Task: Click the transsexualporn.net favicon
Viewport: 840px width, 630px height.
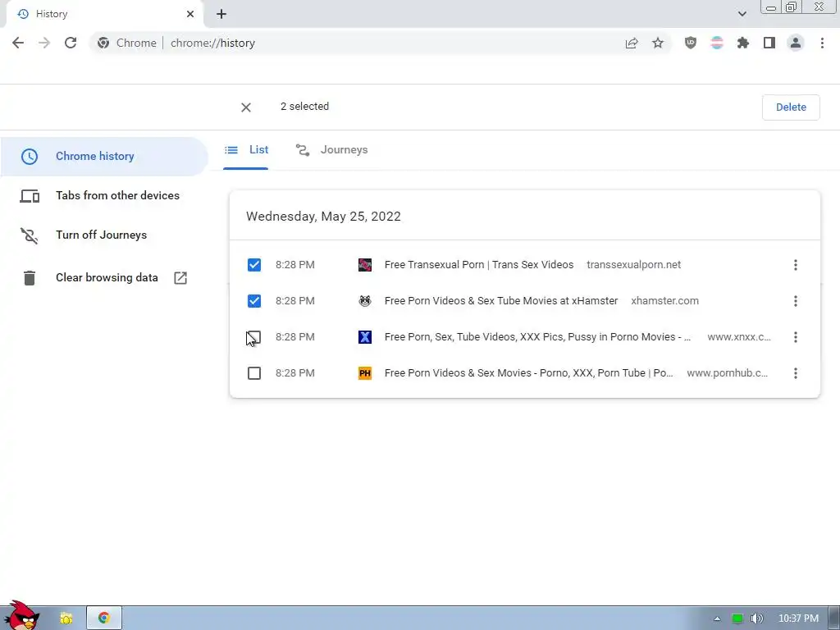Action: click(x=365, y=265)
